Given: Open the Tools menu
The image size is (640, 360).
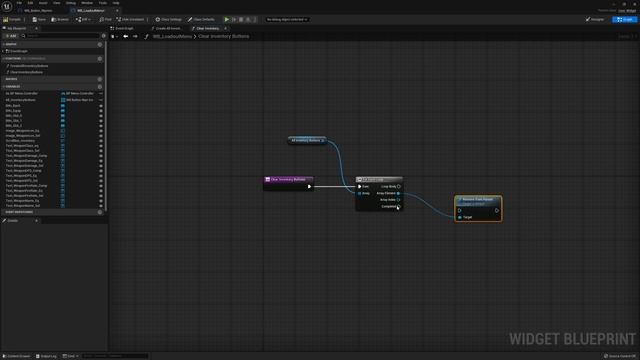Looking at the screenshot, I should coord(103,3).
